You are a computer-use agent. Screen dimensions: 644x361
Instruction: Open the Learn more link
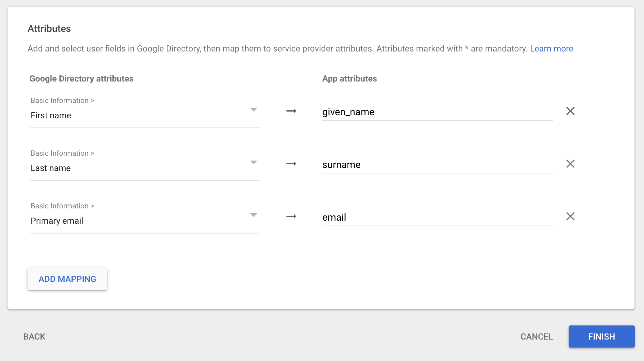pyautogui.click(x=551, y=49)
